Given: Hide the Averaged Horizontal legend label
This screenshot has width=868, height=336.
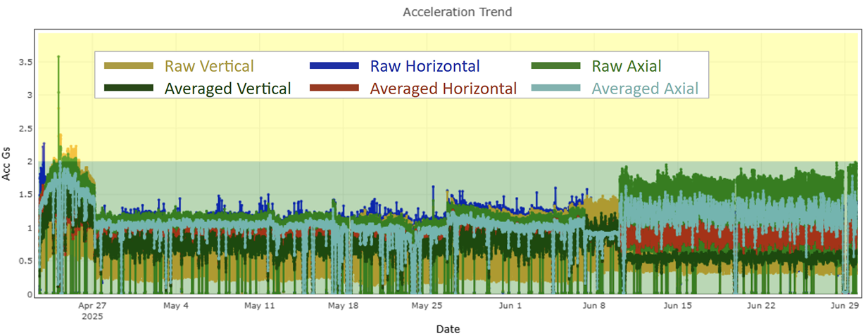Looking at the screenshot, I should tap(443, 89).
